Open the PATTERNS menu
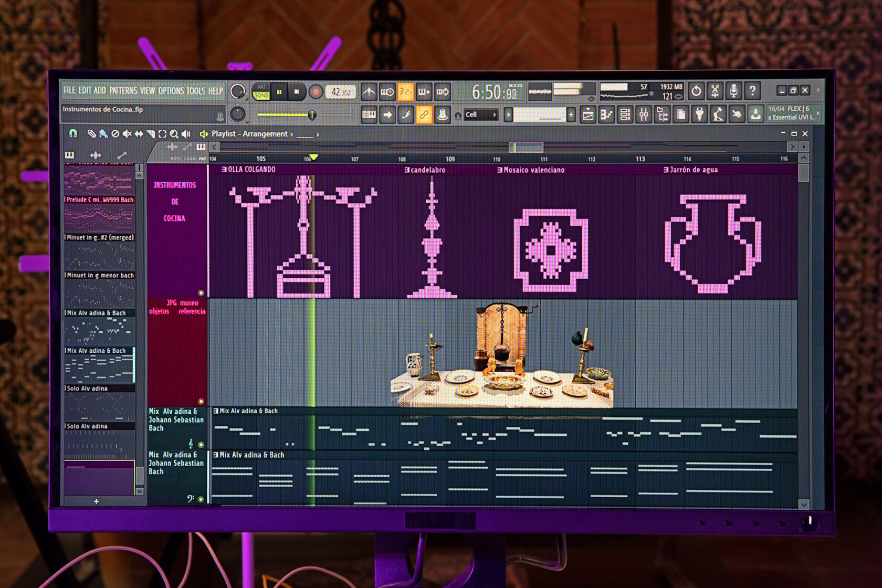Viewport: 882px width, 588px height. pyautogui.click(x=123, y=91)
